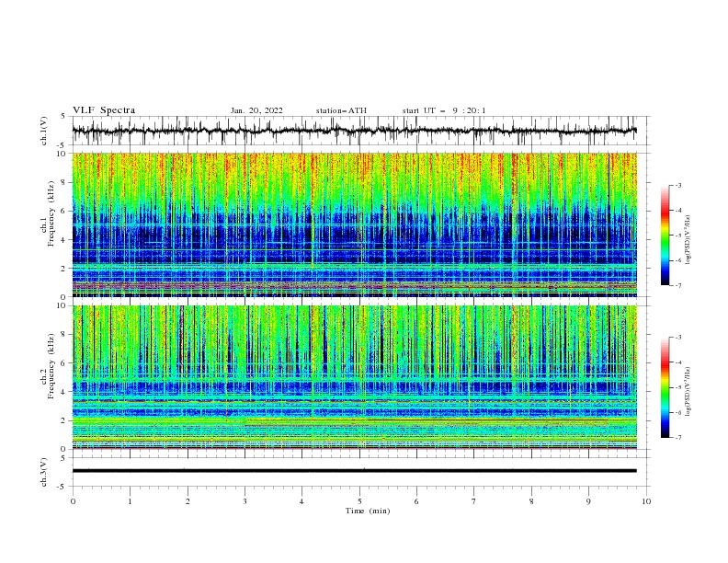Click the upper color bar's log(PSD) label
The height and width of the screenshot is (563, 728).
click(688, 240)
